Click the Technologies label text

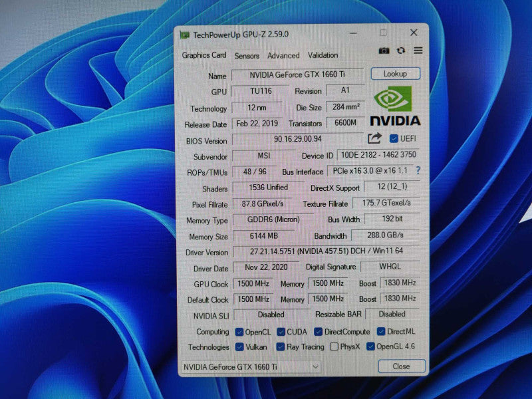pos(209,347)
